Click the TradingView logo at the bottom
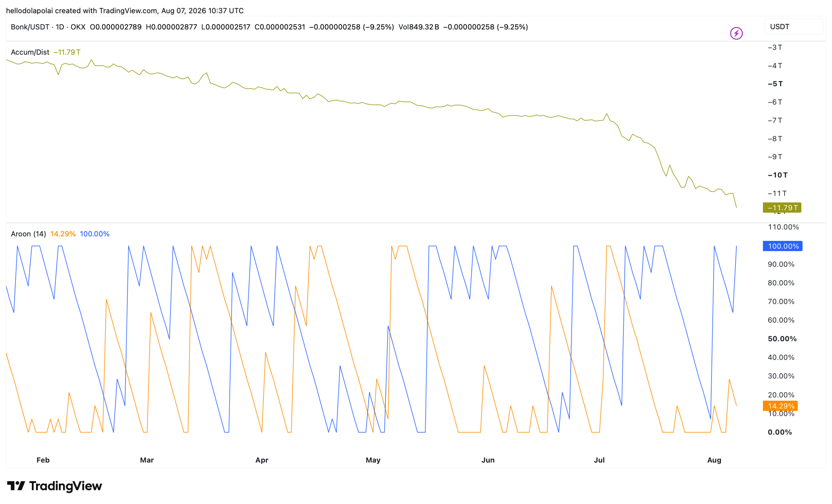This screenshot has width=832, height=504. (x=54, y=486)
